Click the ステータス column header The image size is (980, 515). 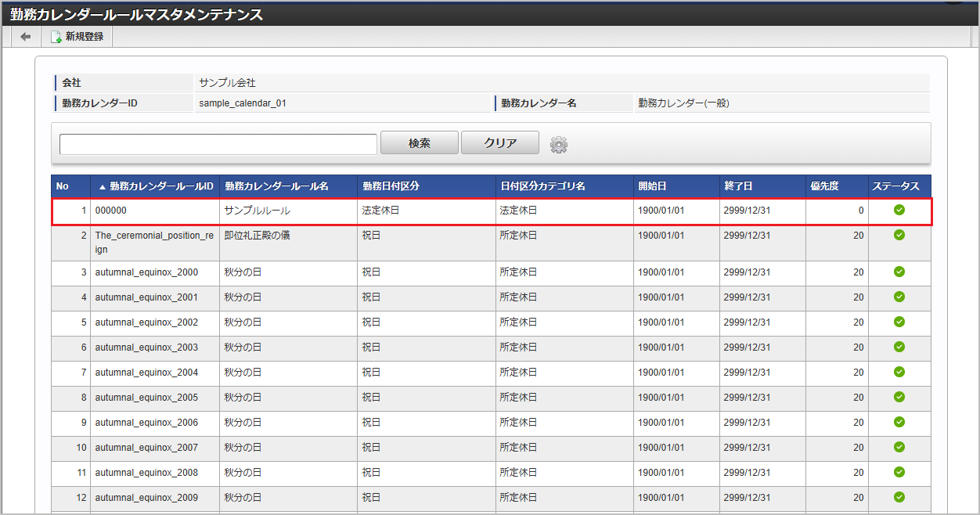pyautogui.click(x=898, y=186)
